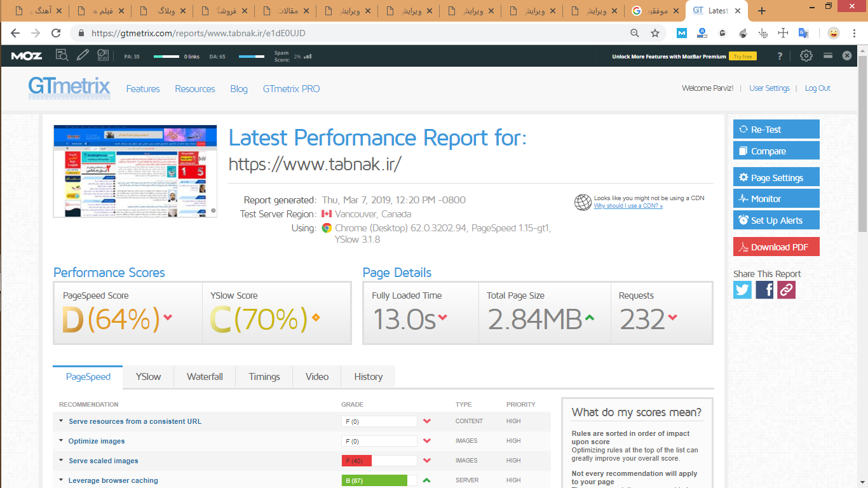This screenshot has width=868, height=488.
Task: Click the B (87) green grade bar
Action: point(379,480)
